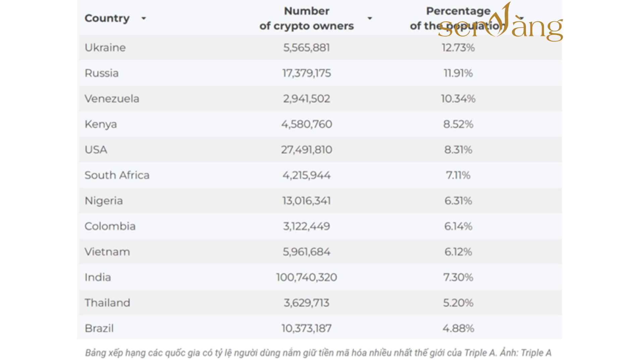Screen dimensions: 644x362
Task: Click Russia's 17,379,175 owners value
Action: pos(306,73)
